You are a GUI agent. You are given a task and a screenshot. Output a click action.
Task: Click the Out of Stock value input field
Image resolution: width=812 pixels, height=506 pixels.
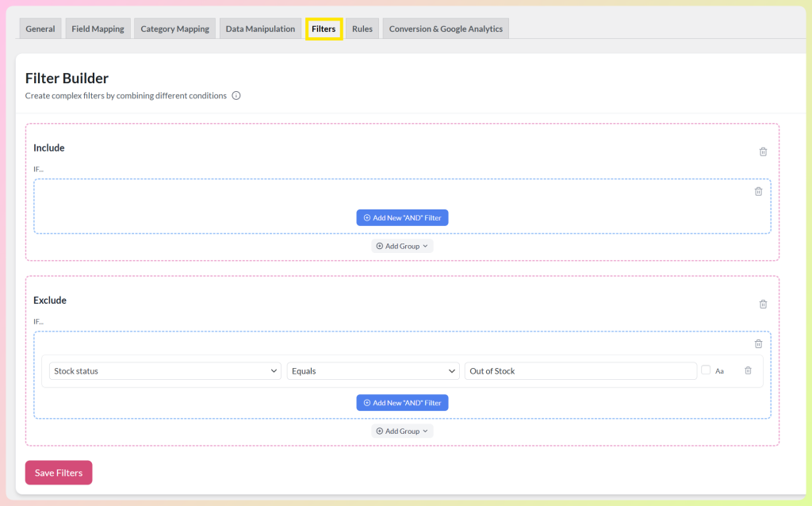pos(580,370)
